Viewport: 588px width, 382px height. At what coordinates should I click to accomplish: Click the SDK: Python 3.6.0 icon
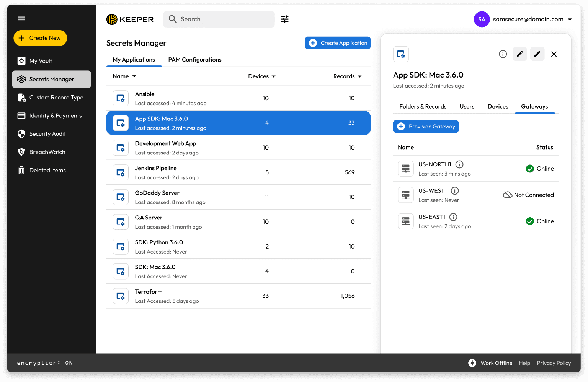121,247
